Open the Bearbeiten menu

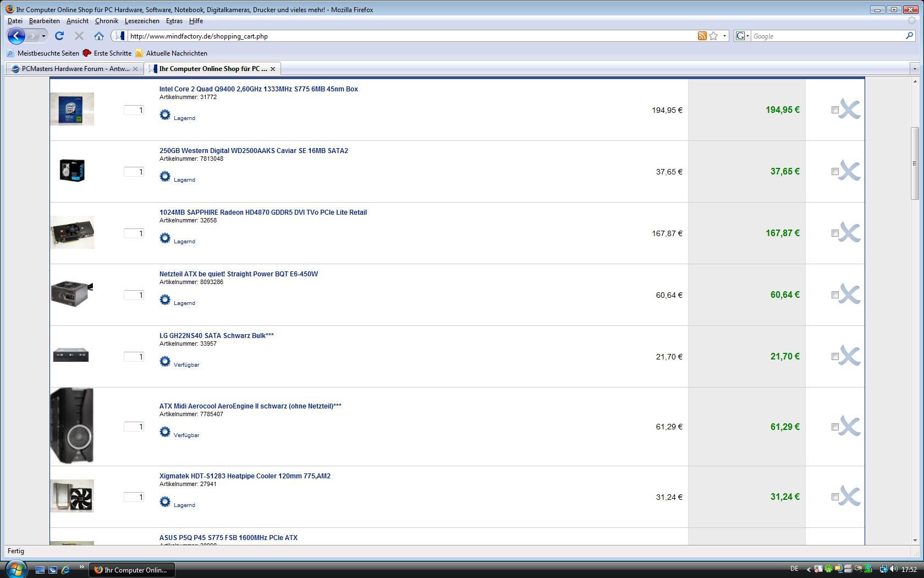point(45,21)
